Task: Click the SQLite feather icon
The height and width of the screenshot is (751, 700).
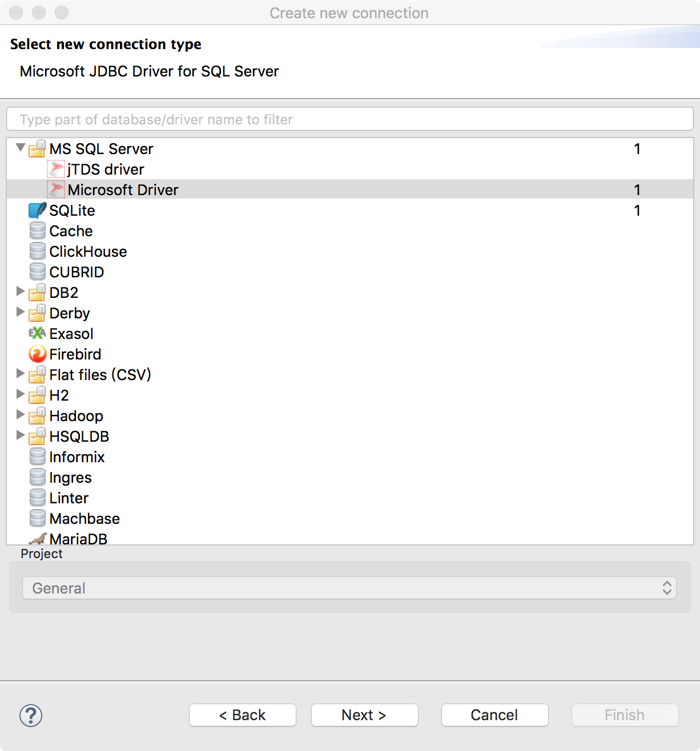Action: click(38, 211)
